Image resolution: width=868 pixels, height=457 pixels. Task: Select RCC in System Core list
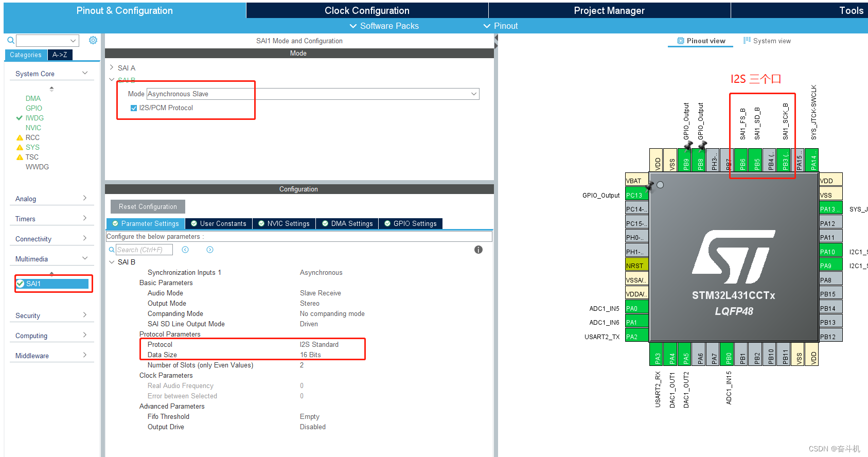(x=32, y=137)
